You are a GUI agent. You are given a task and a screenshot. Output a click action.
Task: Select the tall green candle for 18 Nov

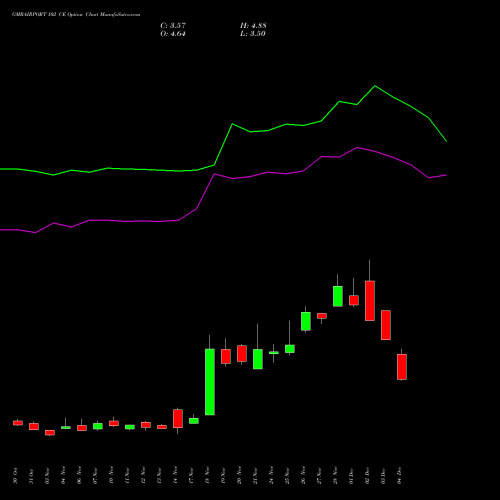pos(210,382)
